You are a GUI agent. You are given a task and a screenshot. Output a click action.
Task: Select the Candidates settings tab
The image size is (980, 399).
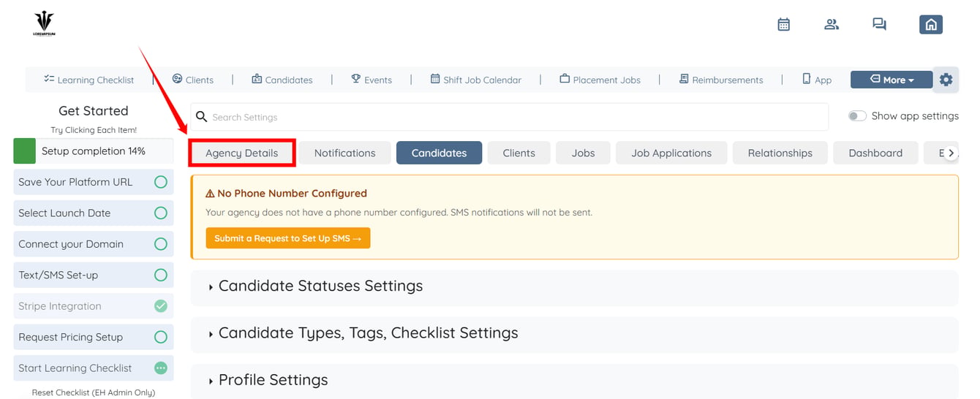pyautogui.click(x=439, y=153)
